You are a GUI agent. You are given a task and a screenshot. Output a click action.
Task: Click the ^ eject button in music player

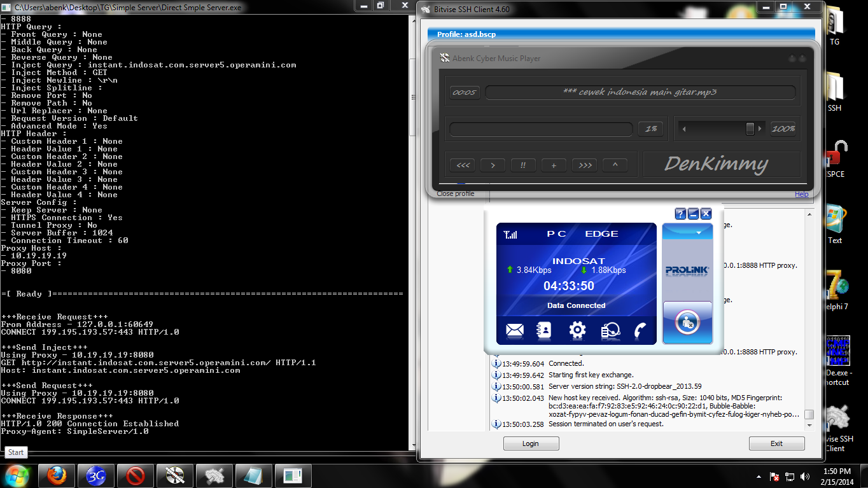[x=615, y=165]
